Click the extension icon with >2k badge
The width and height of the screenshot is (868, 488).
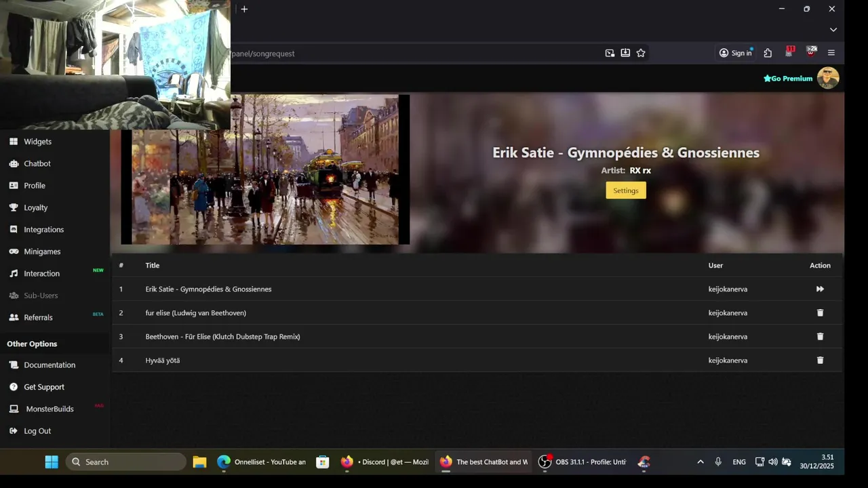pyautogui.click(x=811, y=52)
